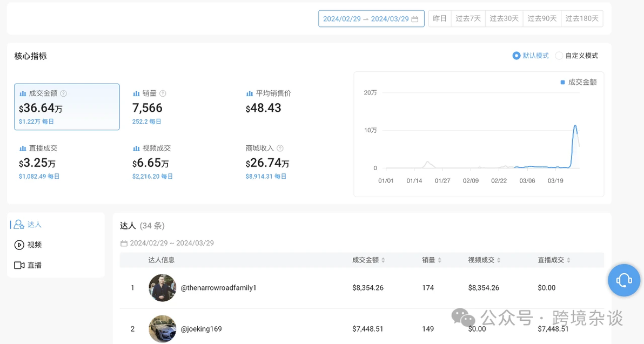Click the $8,914.31 每日 daily average text
The width and height of the screenshot is (644, 344).
tap(266, 176)
